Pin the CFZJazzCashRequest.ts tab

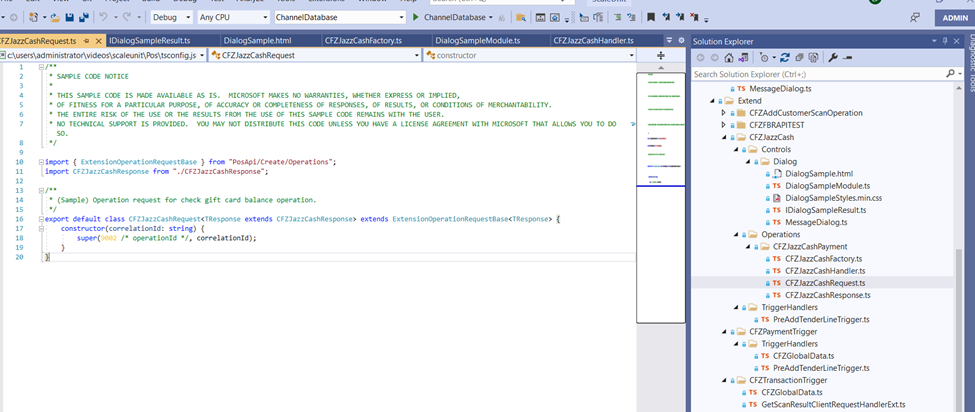point(86,41)
